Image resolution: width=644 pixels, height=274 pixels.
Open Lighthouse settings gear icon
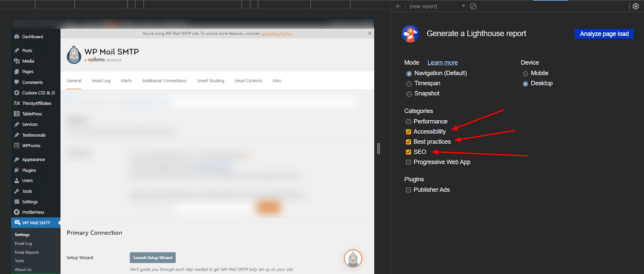pyautogui.click(x=636, y=6)
